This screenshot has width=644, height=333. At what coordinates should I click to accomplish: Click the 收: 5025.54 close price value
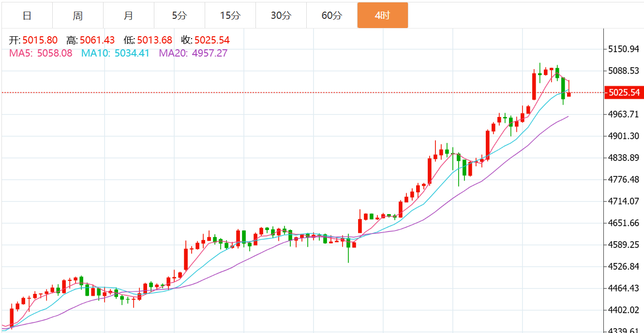(206, 40)
